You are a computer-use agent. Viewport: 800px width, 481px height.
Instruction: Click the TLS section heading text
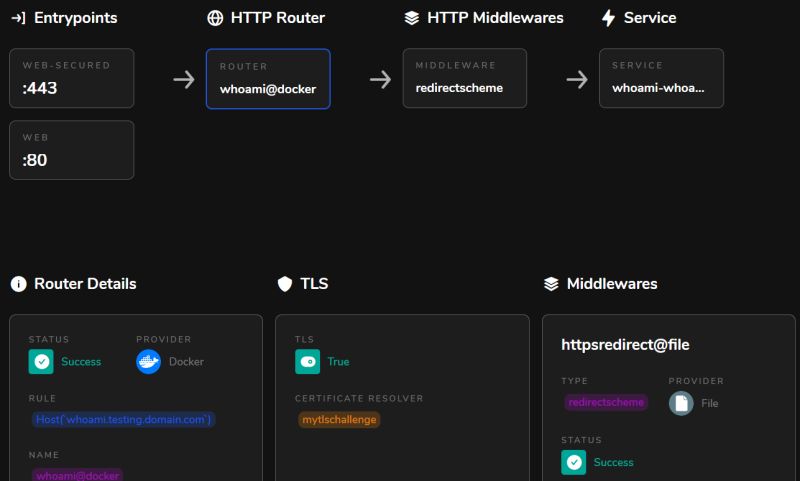(314, 284)
